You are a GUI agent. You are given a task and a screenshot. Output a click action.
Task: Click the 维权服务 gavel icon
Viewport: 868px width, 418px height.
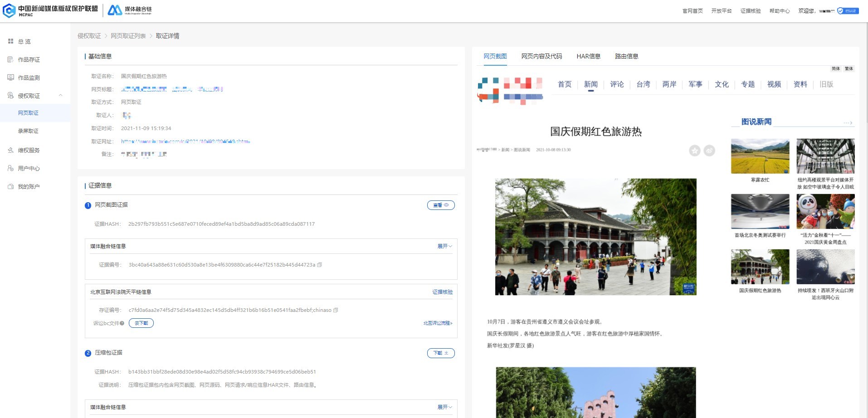11,150
